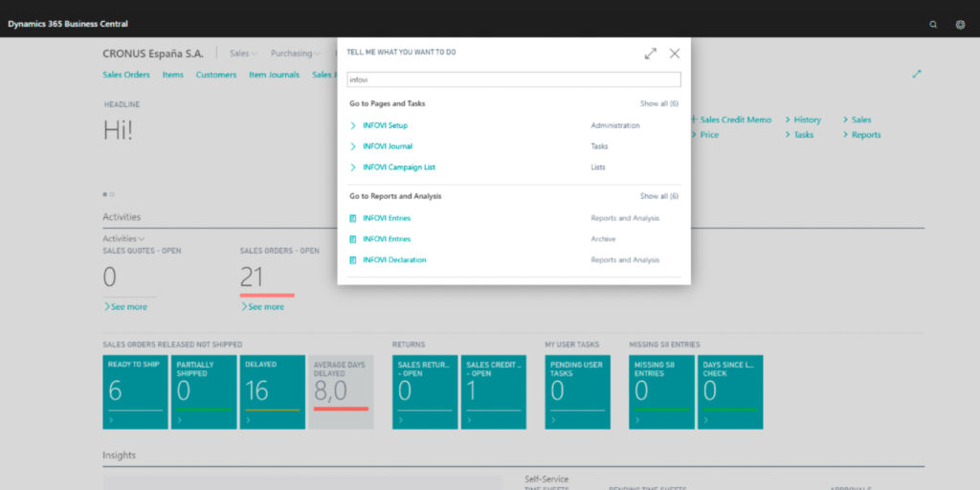Expand the Purchasing menu dropdown
The image size is (980, 490).
pos(295,54)
